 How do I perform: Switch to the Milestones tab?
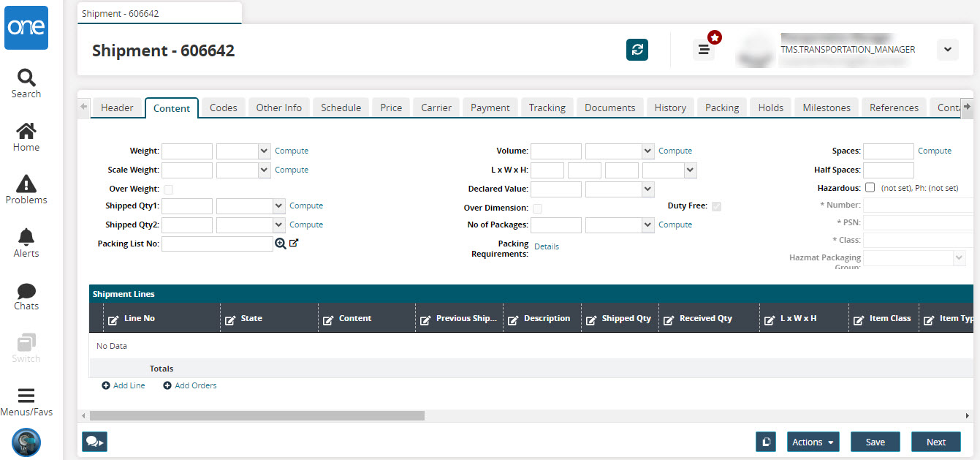(827, 108)
